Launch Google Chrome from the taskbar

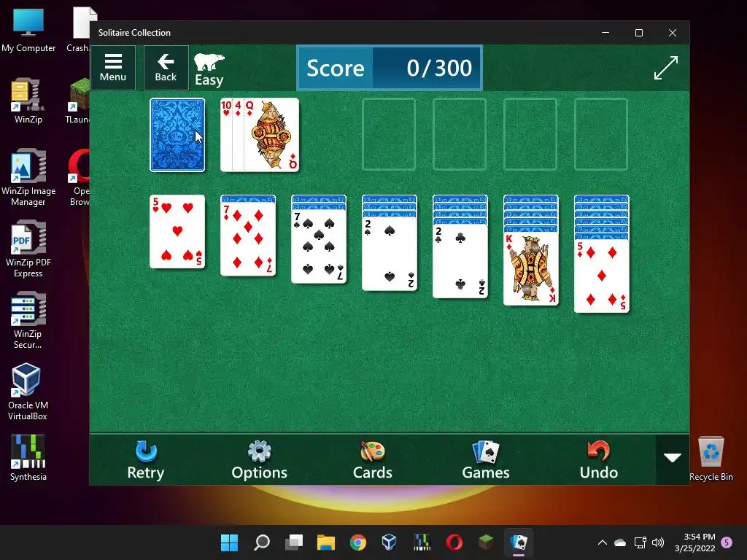click(357, 542)
